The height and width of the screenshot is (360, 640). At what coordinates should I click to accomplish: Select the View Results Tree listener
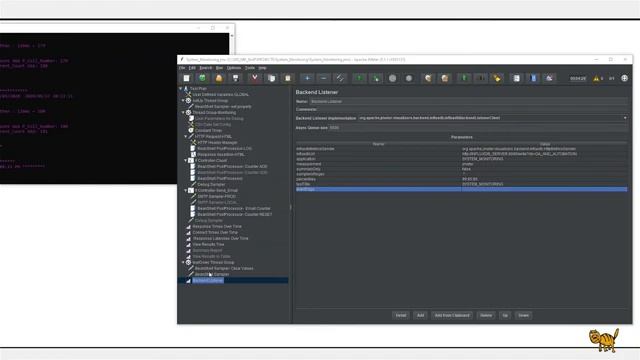tap(208, 244)
